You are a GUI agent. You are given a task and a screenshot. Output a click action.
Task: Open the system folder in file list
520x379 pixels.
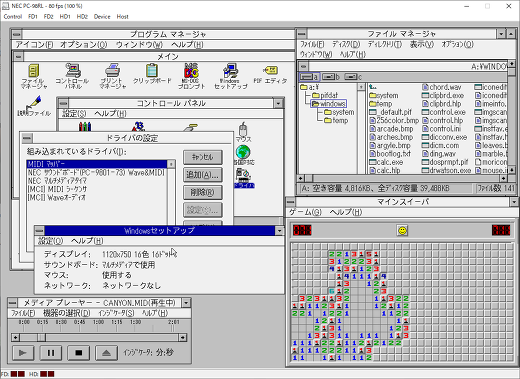click(x=384, y=95)
